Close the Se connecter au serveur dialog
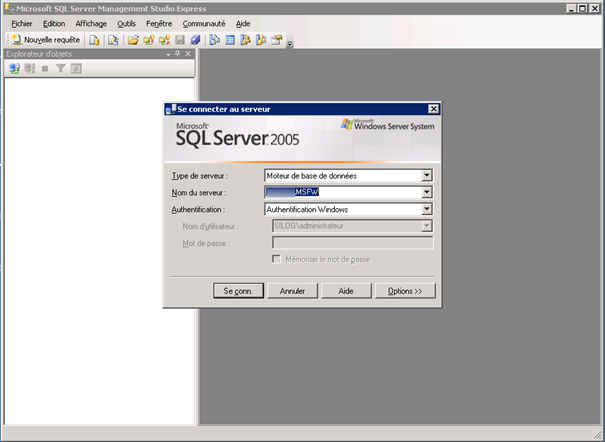The height and width of the screenshot is (442, 605). click(434, 109)
